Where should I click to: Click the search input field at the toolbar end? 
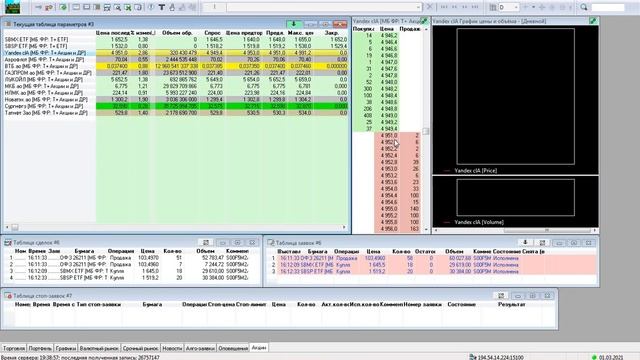pyautogui.click(x=608, y=7)
